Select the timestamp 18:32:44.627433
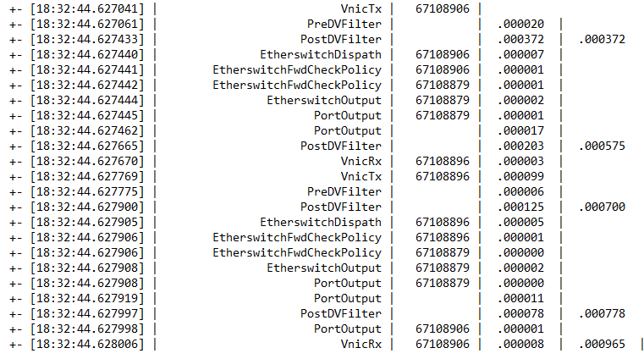 87,39
